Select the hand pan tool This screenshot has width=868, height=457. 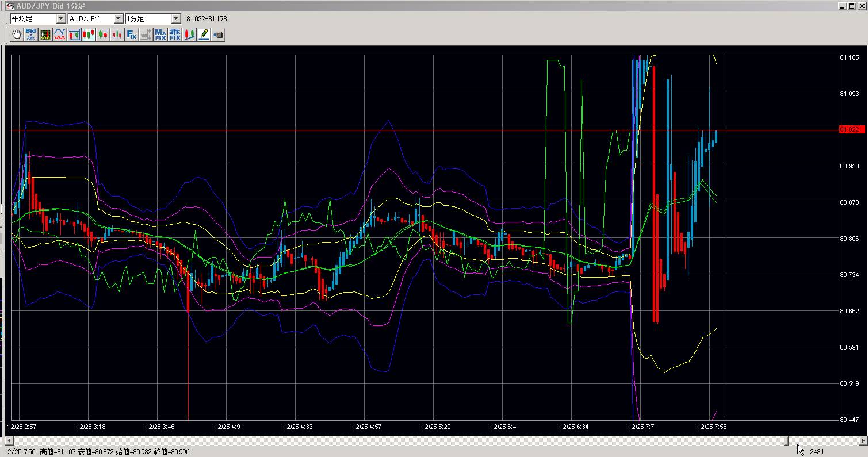click(x=17, y=34)
